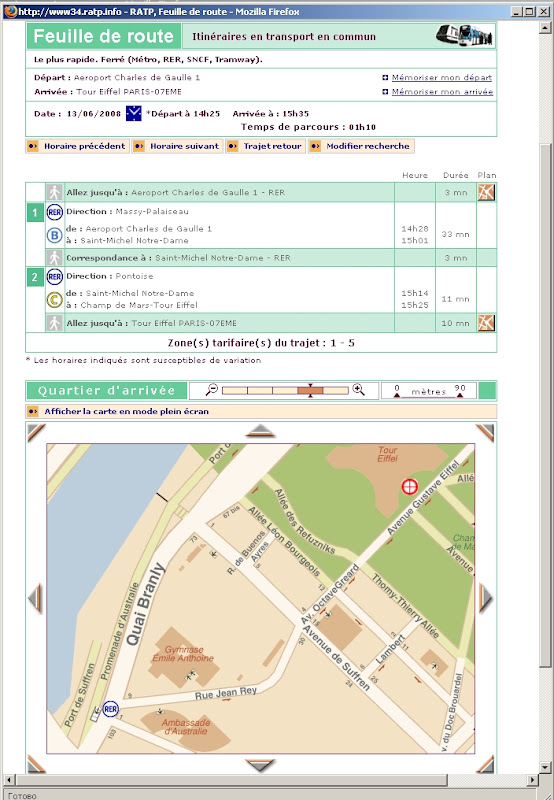
Task: Pan the map toward the upper-left corner arrow
Action: [35, 433]
